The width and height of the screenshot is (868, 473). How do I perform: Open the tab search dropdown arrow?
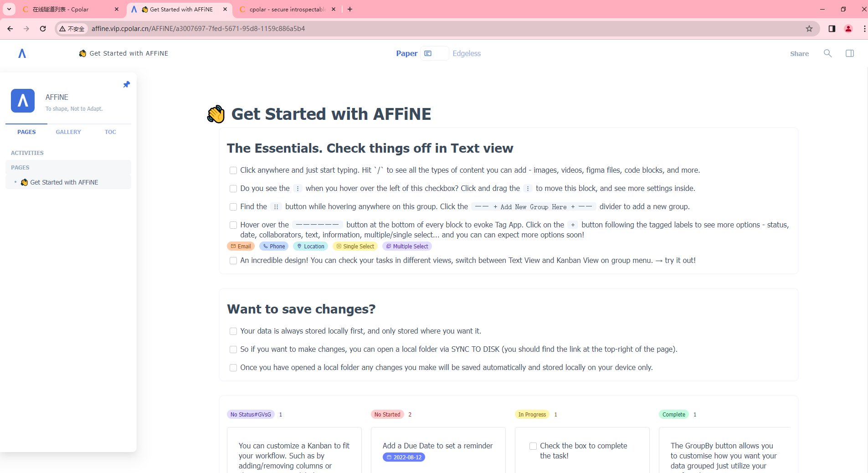(x=9, y=9)
